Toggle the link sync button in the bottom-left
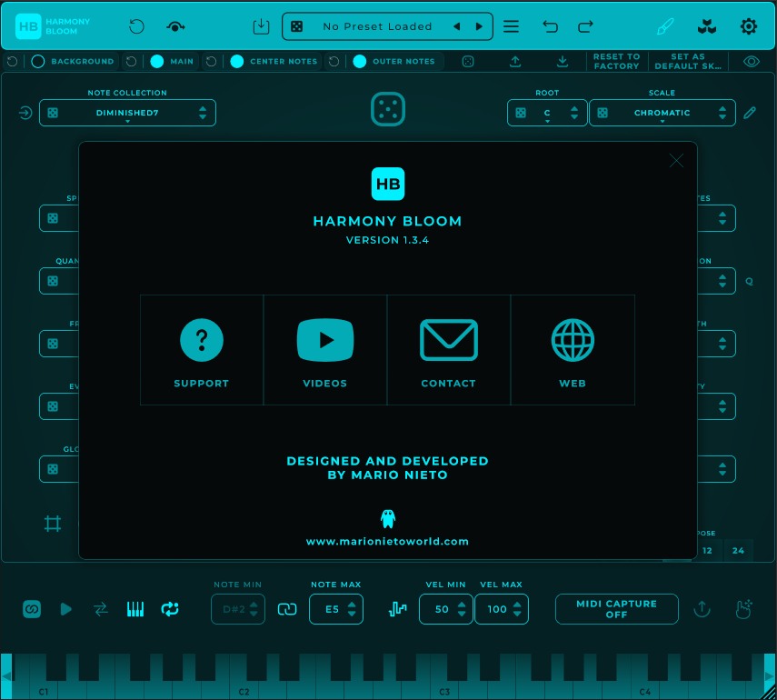Screen dimensions: 777x700 (32, 609)
